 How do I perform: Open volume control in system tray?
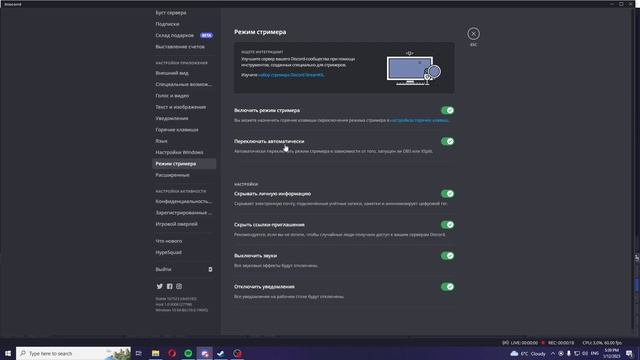[585, 353]
